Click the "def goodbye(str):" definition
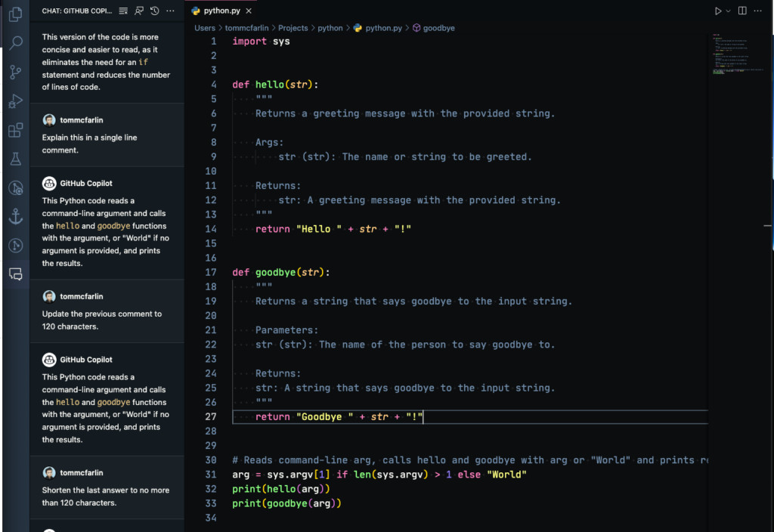The width and height of the screenshot is (774, 532). point(281,272)
